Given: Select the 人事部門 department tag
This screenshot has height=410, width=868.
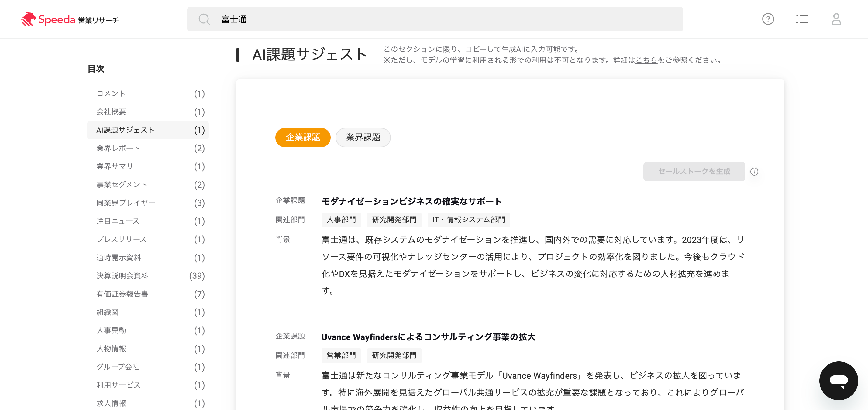Looking at the screenshot, I should click(341, 220).
